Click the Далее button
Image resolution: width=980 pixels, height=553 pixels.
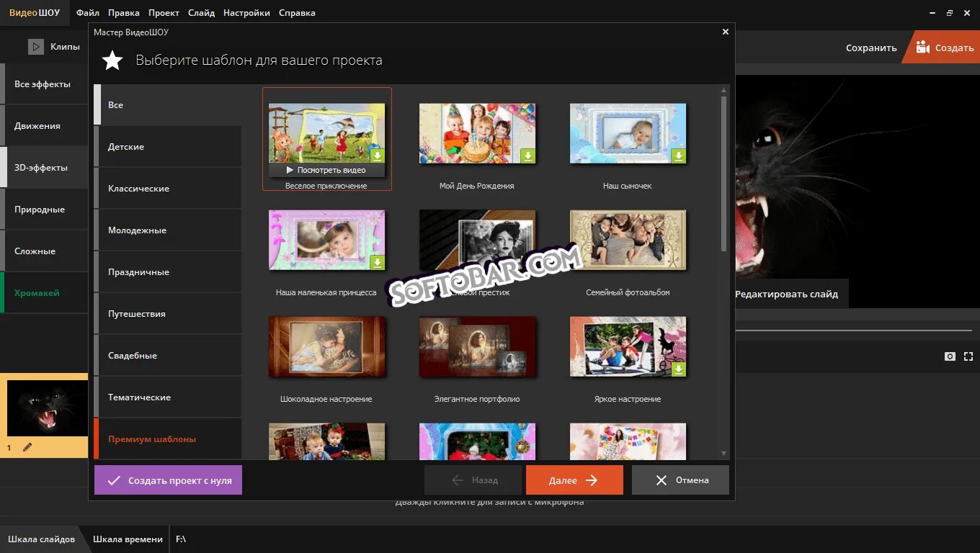[x=574, y=480]
